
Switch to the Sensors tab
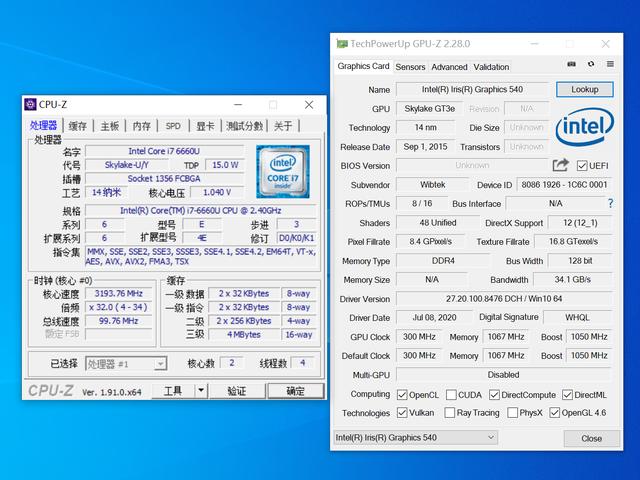coord(410,67)
